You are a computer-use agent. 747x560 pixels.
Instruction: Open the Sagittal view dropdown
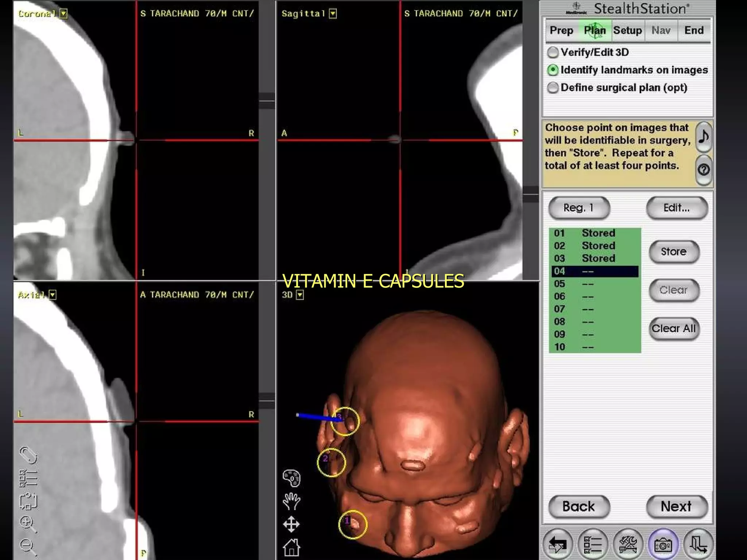click(x=333, y=14)
